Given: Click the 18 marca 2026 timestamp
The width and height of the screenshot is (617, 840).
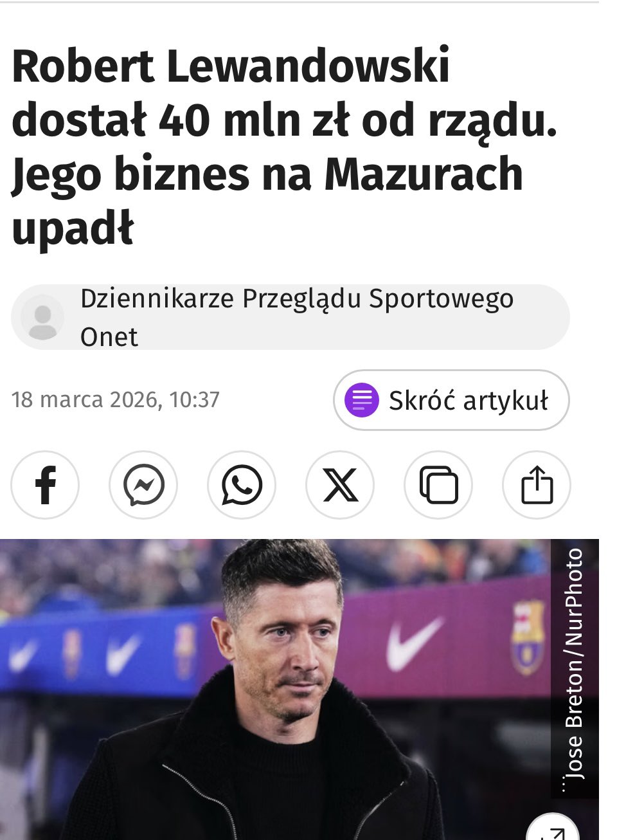Looking at the screenshot, I should click(x=116, y=399).
